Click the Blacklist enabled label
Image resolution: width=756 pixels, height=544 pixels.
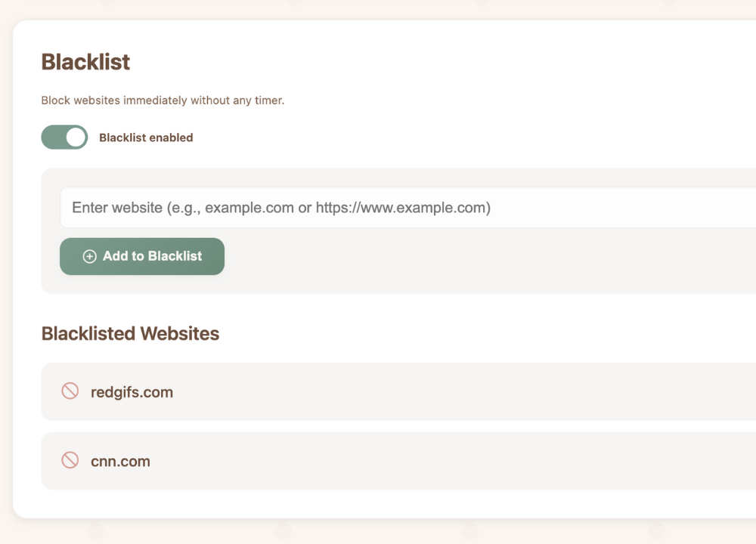[x=146, y=137]
